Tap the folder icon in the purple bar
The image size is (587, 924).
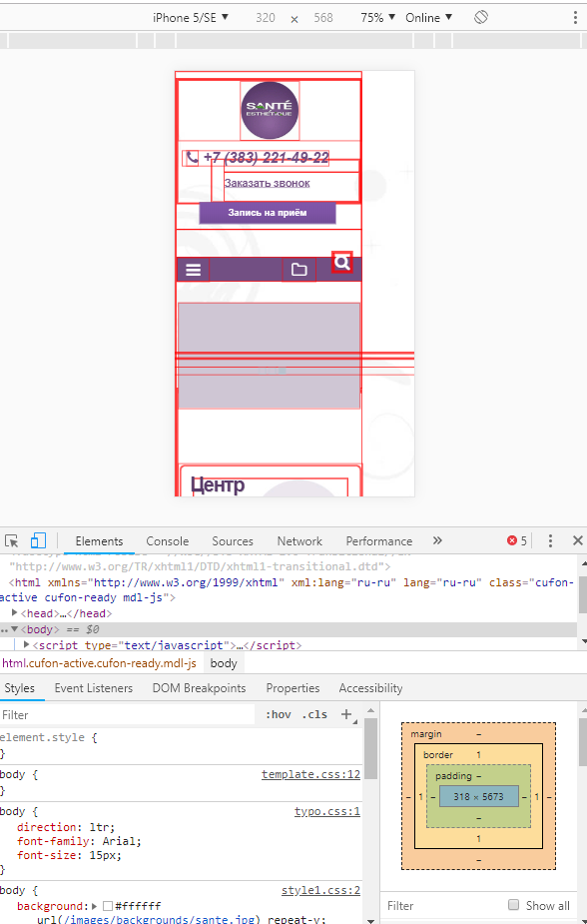(x=299, y=270)
